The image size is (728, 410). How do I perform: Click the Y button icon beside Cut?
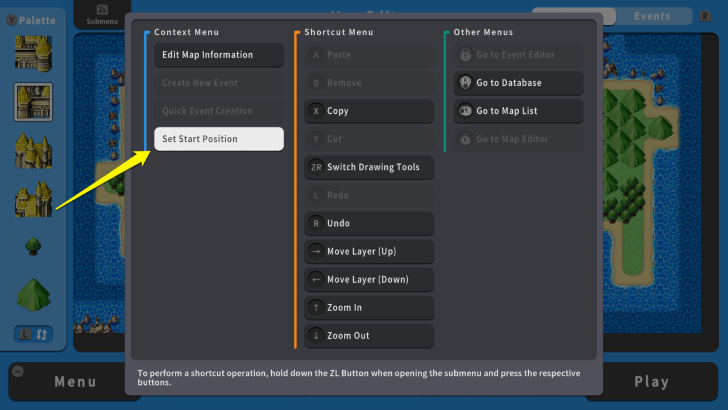(x=316, y=139)
